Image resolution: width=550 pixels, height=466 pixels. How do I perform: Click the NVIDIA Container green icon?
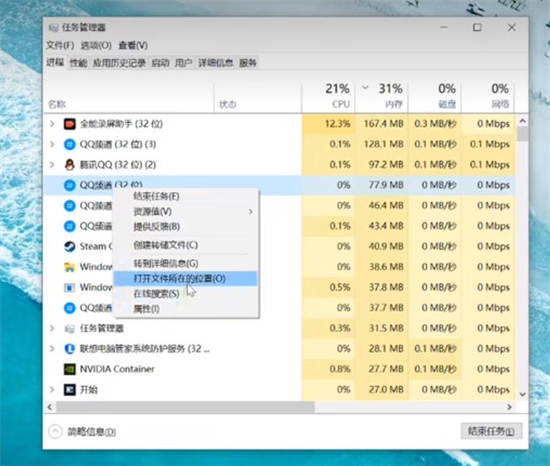69,369
